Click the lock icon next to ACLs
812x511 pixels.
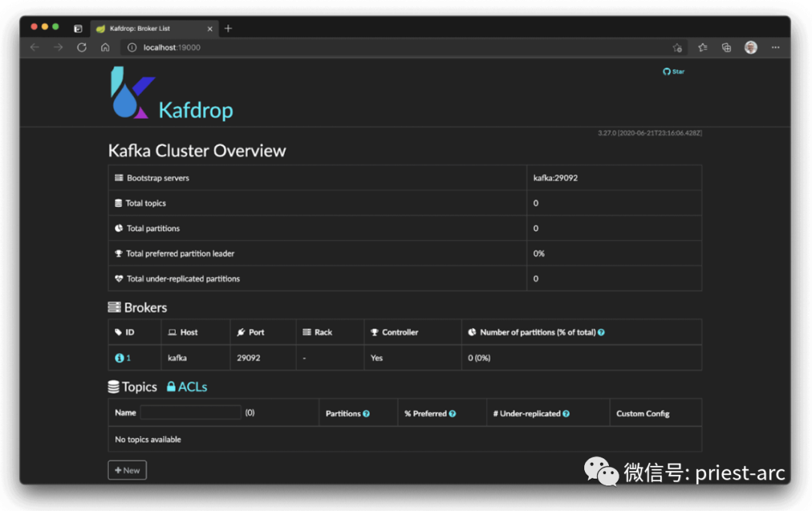pos(171,387)
